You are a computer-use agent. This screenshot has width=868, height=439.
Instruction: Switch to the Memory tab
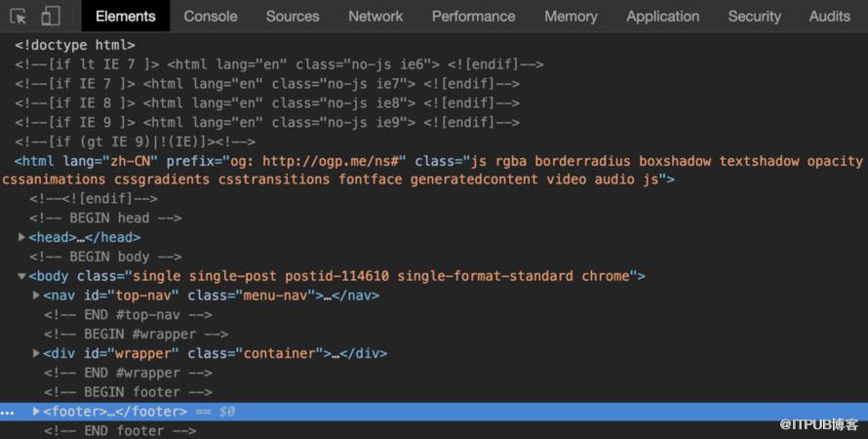click(571, 16)
